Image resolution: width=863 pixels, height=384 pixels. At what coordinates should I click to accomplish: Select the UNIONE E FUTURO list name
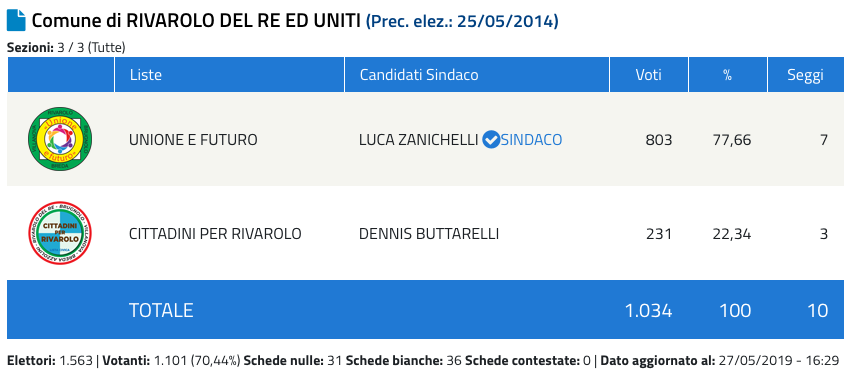point(193,140)
